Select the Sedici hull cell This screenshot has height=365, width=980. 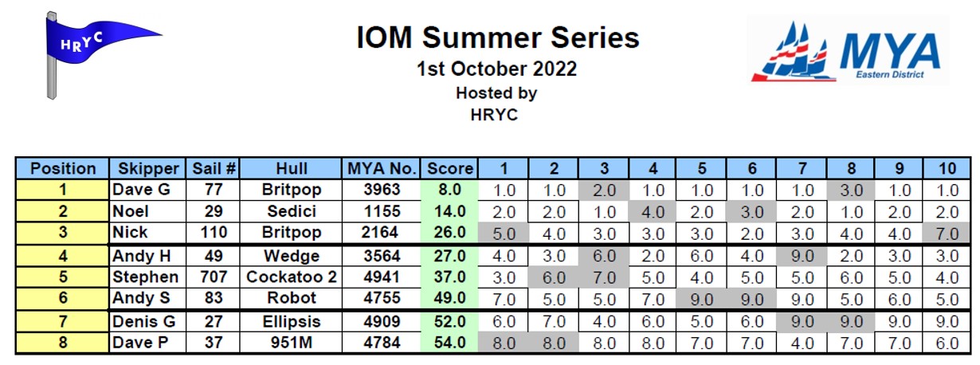click(x=292, y=212)
